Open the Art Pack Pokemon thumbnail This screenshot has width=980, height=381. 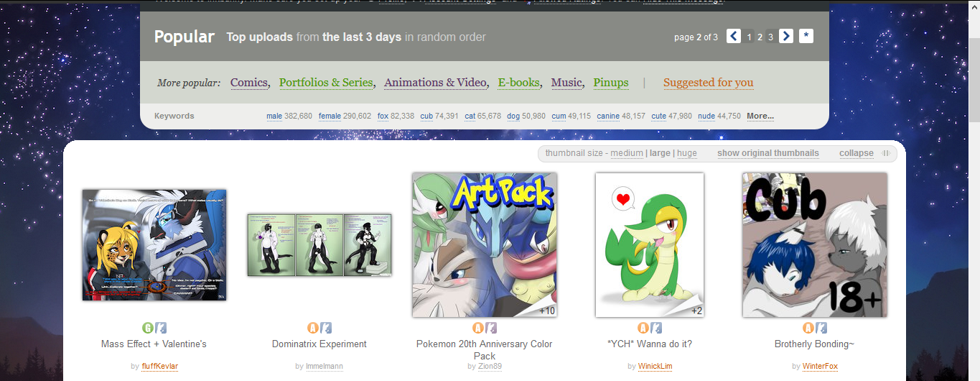485,245
